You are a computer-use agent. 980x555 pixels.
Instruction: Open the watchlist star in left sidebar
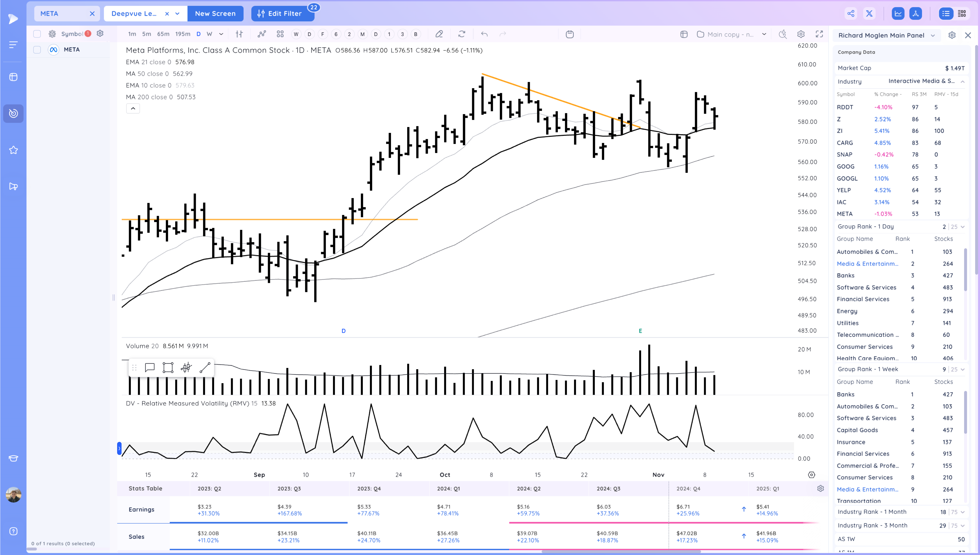coord(13,150)
